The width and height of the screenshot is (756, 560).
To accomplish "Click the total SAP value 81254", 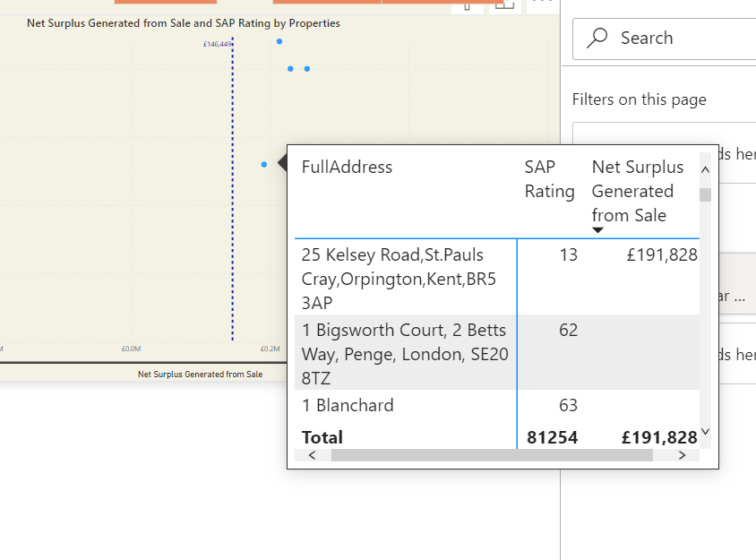I will click(552, 437).
